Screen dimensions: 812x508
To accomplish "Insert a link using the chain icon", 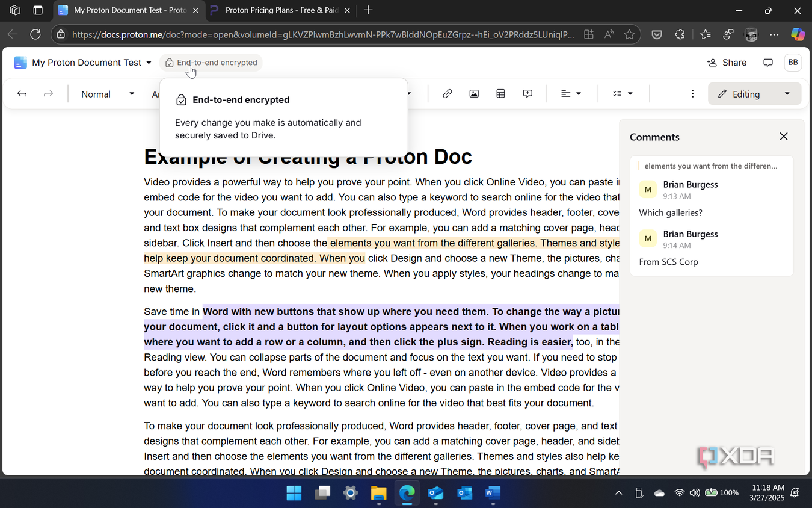I will pos(447,94).
